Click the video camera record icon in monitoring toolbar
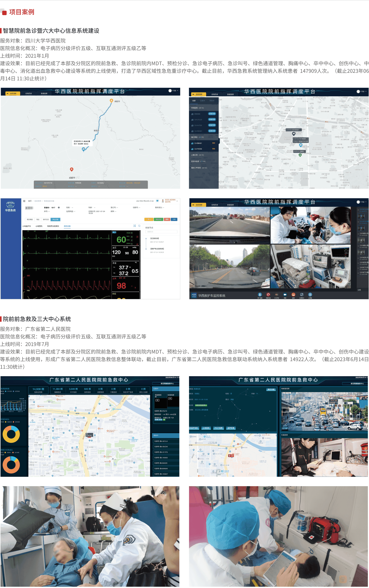Image resolution: width=369 pixels, height=588 pixels. [285, 294]
